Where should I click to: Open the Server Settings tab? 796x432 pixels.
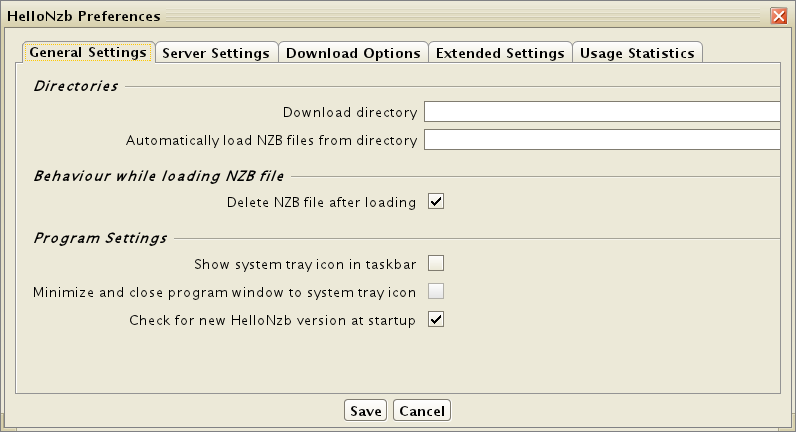[216, 53]
